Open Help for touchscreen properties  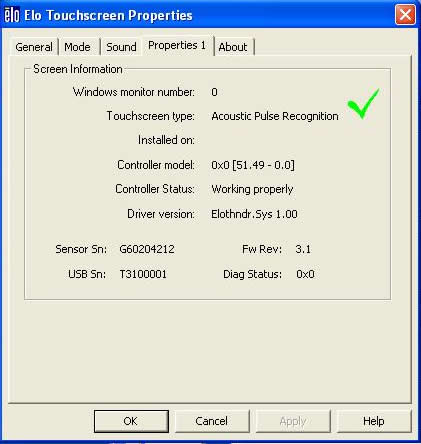(x=374, y=421)
